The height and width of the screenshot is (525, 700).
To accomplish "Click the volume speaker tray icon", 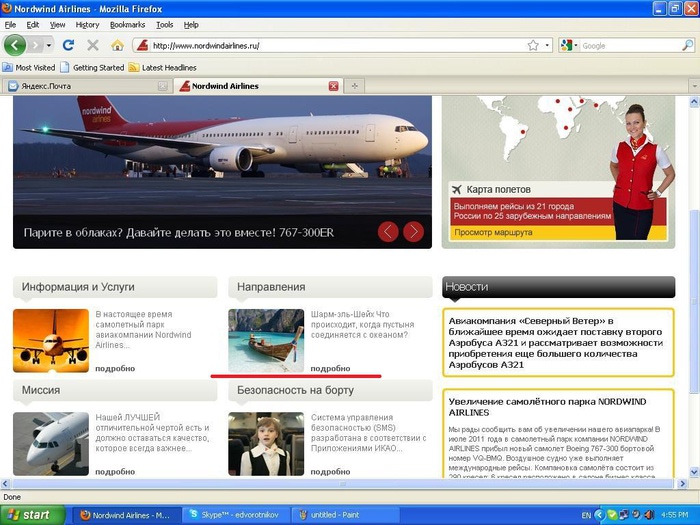I will (x=649, y=515).
